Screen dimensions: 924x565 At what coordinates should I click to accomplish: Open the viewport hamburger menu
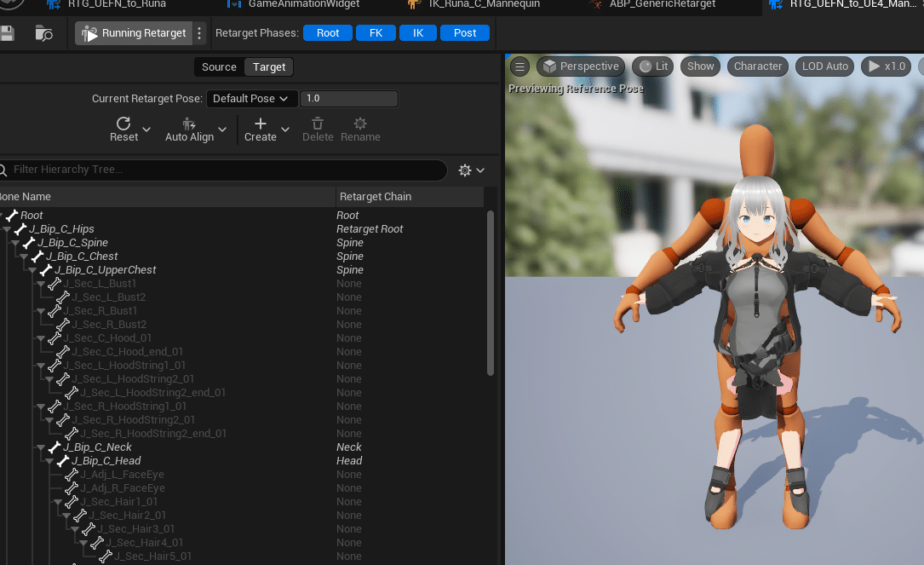click(x=519, y=66)
